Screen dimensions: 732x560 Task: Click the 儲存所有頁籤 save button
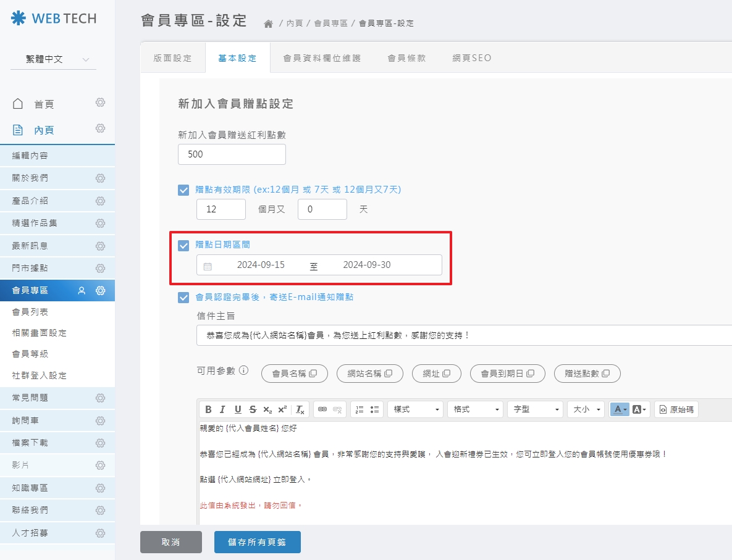257,542
